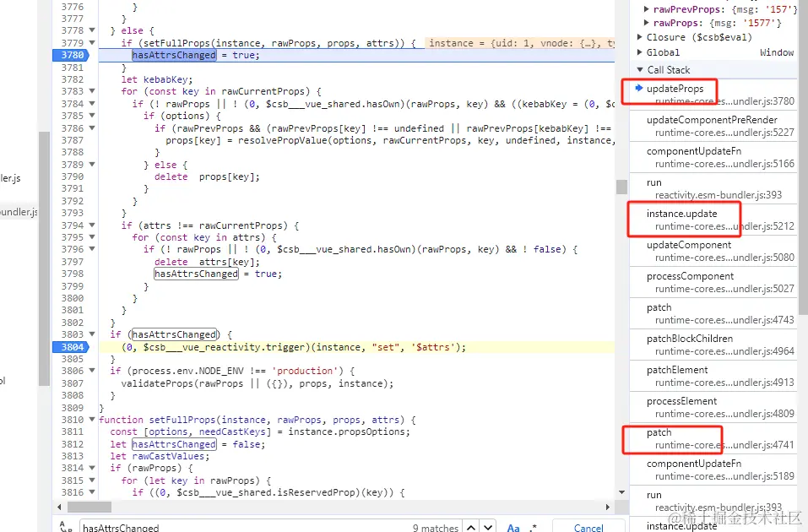The height and width of the screenshot is (532, 808).
Task: Toggle regular expression search option
Action: click(x=533, y=528)
